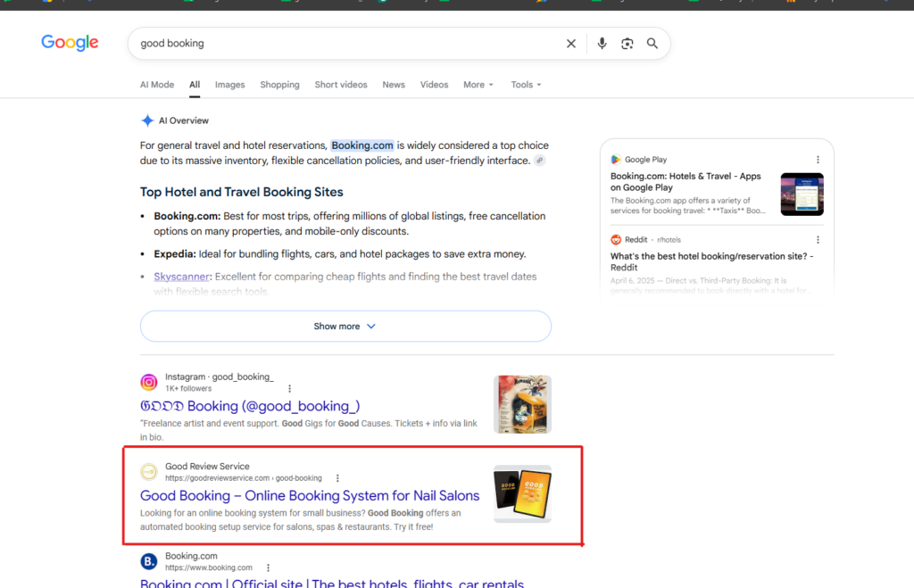Open Reddit best hotel booking site thread
This screenshot has height=588, width=914.
point(711,261)
